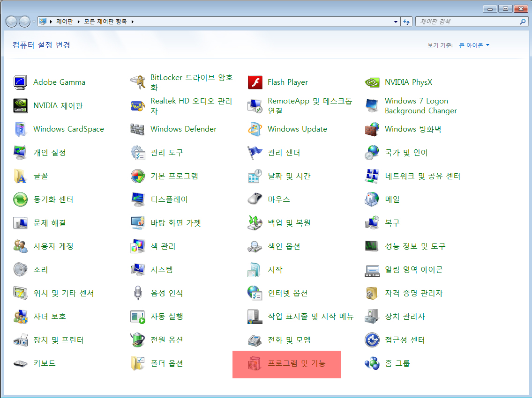
Task: Open Windows 7 Logon Background Changer icon
Action: pos(372,106)
